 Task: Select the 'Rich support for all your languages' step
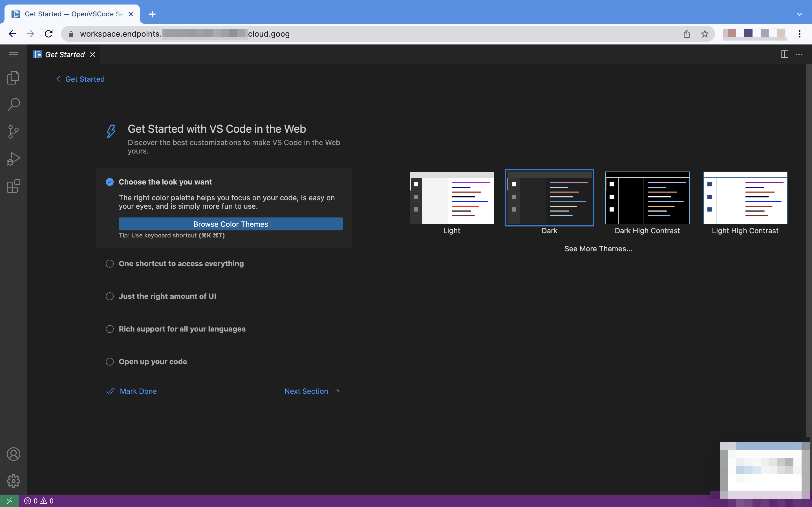coord(182,329)
